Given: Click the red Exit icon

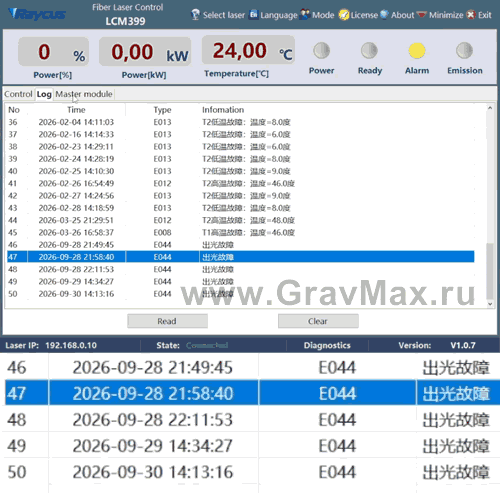Looking at the screenshot, I should tap(471, 15).
